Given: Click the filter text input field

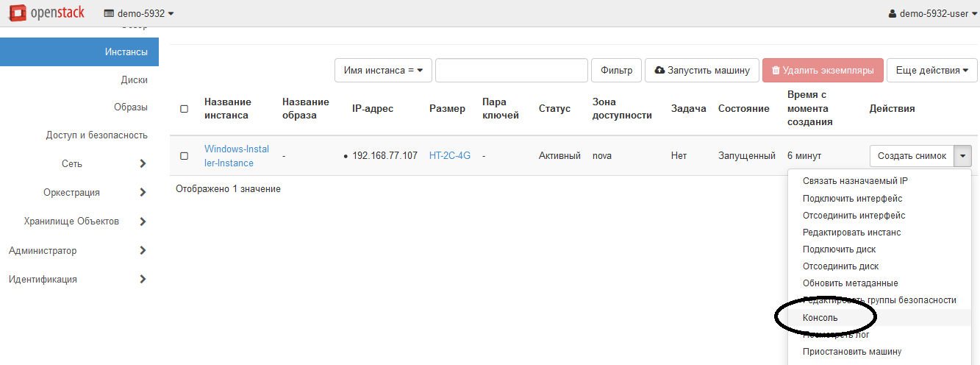Looking at the screenshot, I should 511,71.
